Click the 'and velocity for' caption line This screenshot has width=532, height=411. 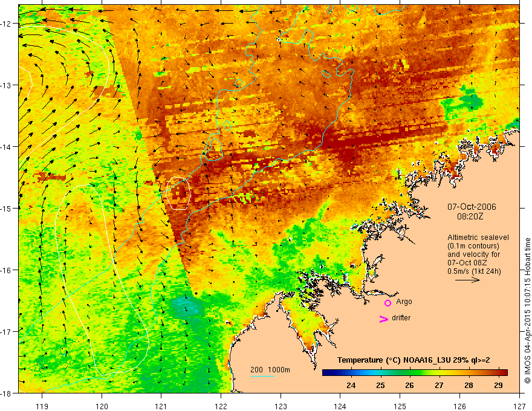coord(473,254)
